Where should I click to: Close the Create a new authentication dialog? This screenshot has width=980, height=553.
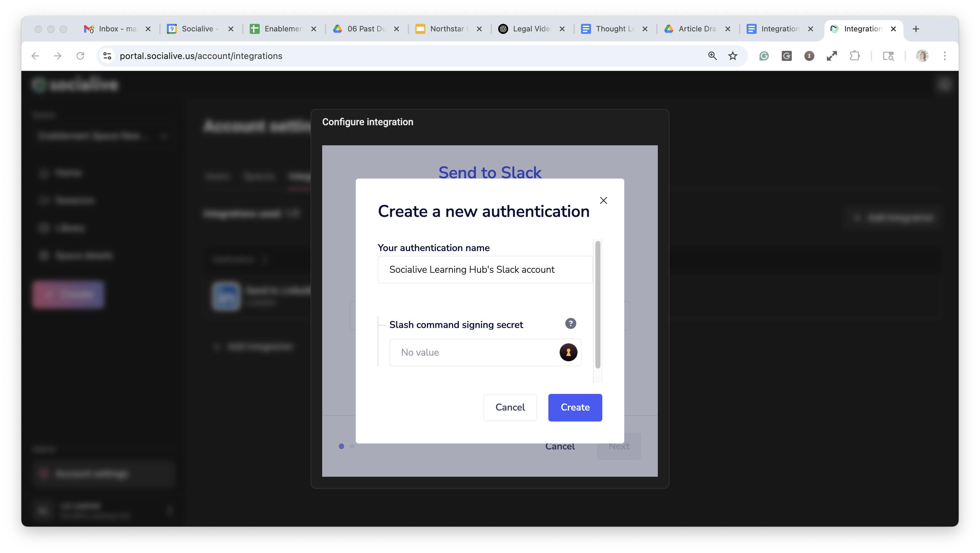point(603,201)
